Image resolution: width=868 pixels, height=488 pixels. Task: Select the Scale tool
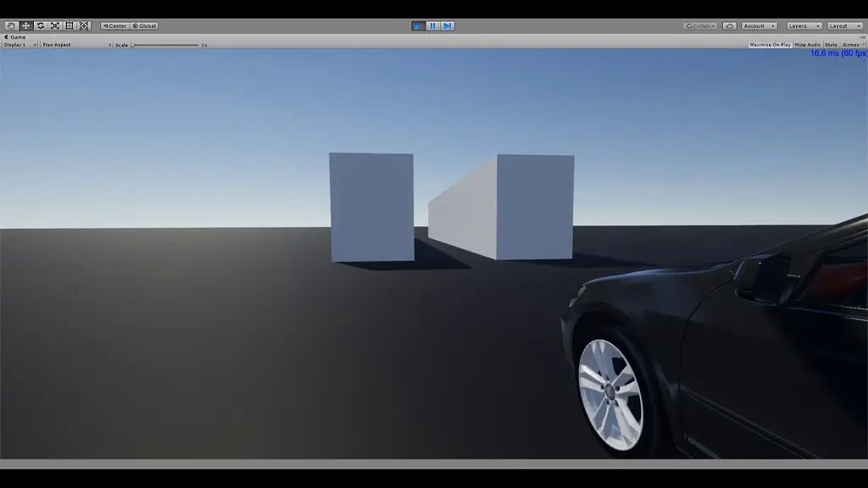pos(55,26)
